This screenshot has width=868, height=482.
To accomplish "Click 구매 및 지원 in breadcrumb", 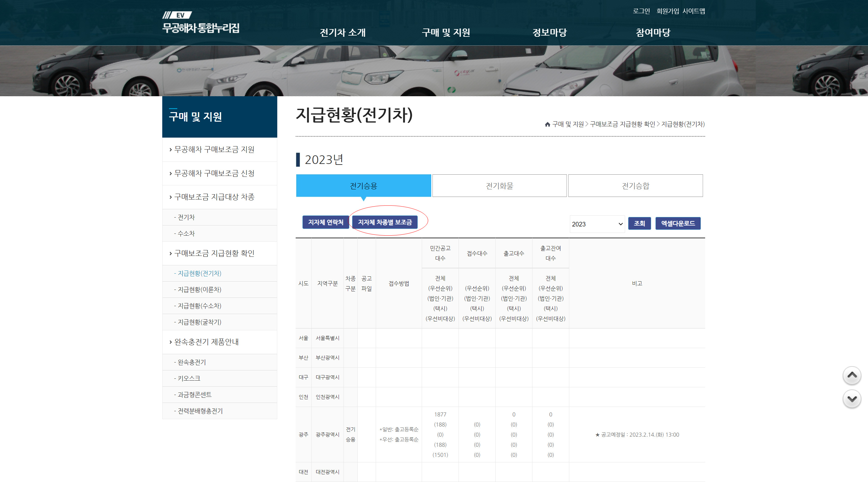I will (568, 124).
